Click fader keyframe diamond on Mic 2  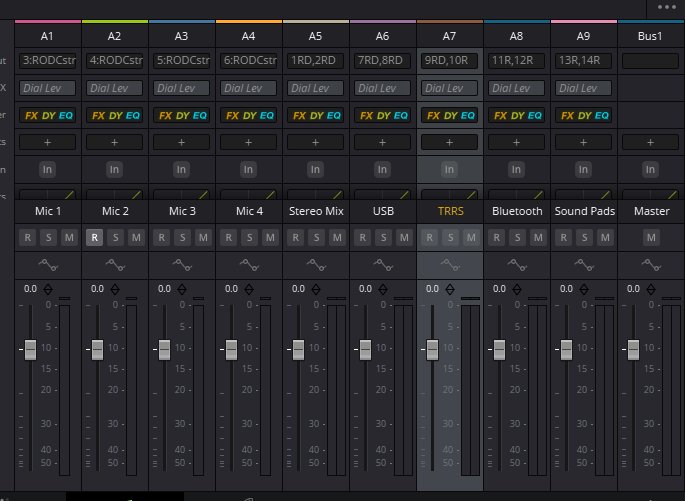[115, 289]
